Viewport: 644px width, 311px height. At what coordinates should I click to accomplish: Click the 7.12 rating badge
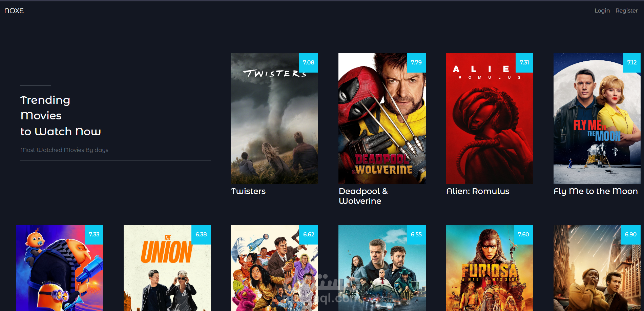[632, 63]
